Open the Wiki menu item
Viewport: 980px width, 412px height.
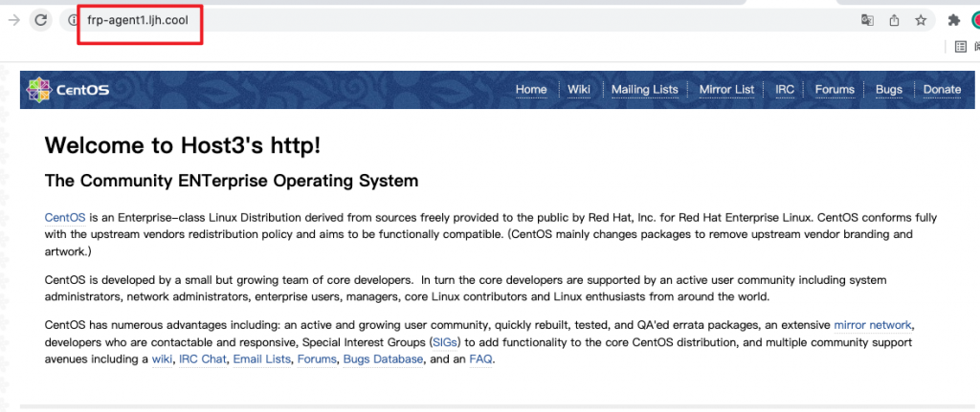pyautogui.click(x=579, y=89)
